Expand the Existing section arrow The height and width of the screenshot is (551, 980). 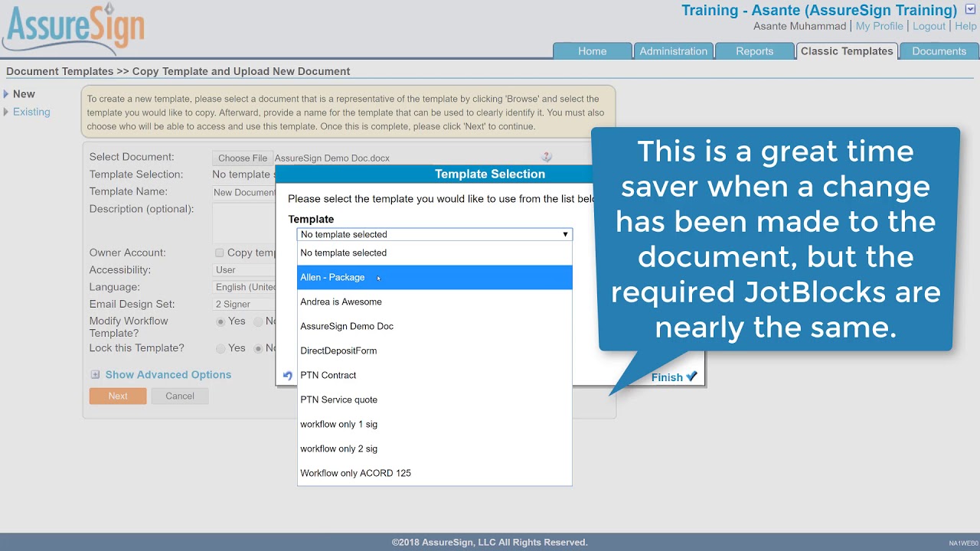point(6,112)
